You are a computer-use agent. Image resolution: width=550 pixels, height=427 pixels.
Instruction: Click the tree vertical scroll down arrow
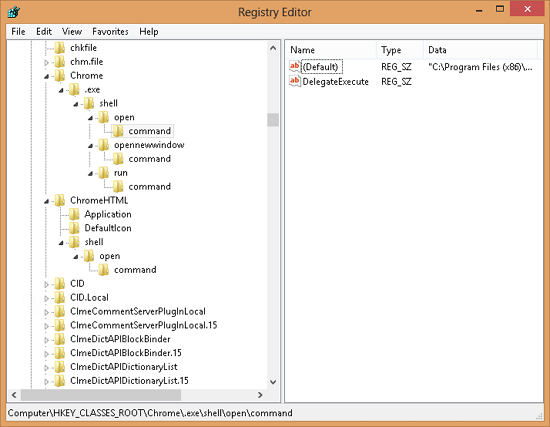point(273,382)
